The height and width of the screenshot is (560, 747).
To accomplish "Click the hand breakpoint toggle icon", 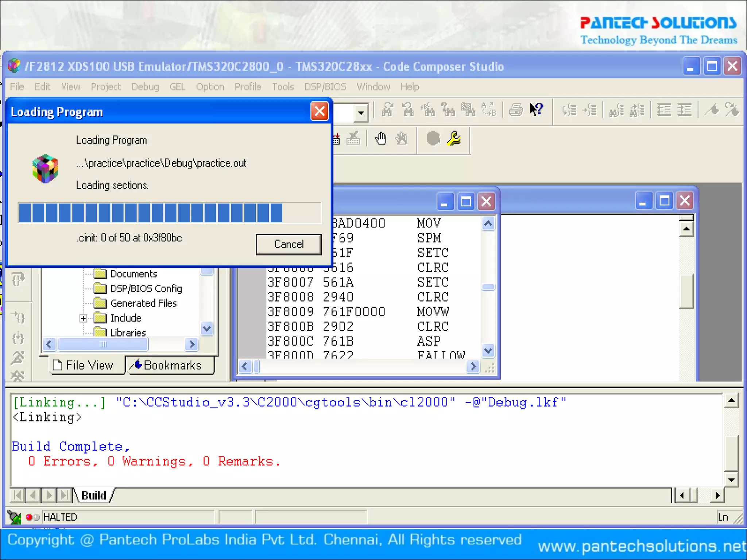I will point(380,139).
